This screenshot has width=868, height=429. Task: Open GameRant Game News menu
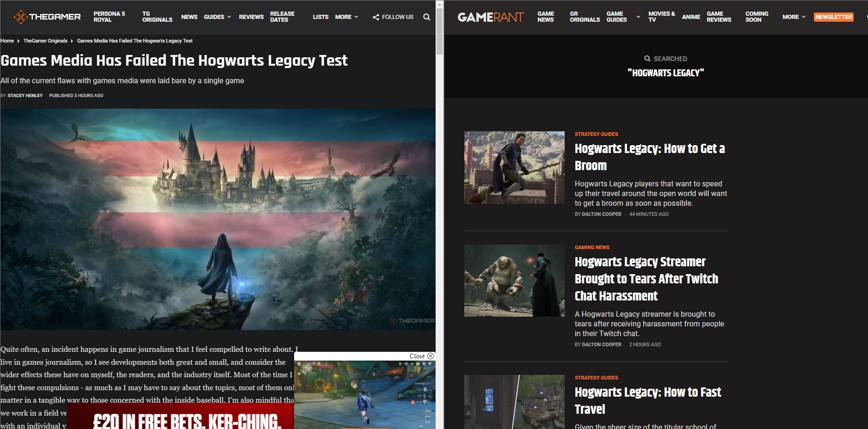coord(546,17)
